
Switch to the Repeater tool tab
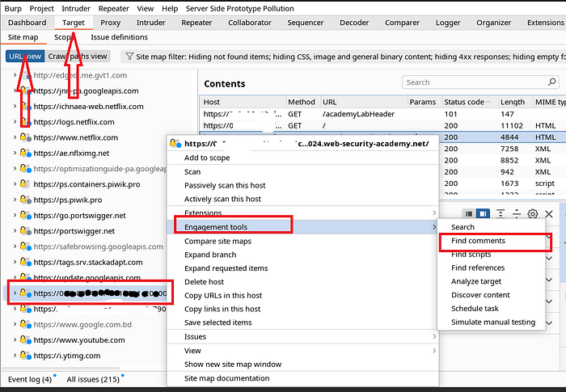[x=196, y=23]
